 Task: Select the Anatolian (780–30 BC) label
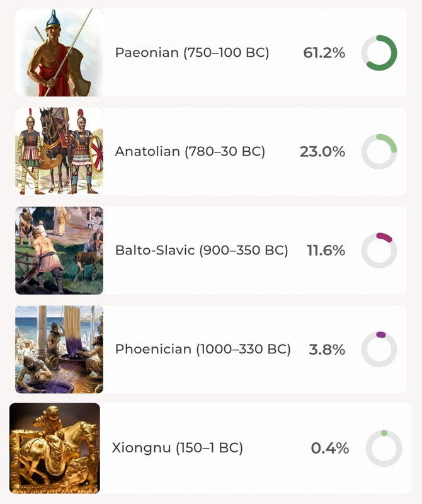[190, 152]
